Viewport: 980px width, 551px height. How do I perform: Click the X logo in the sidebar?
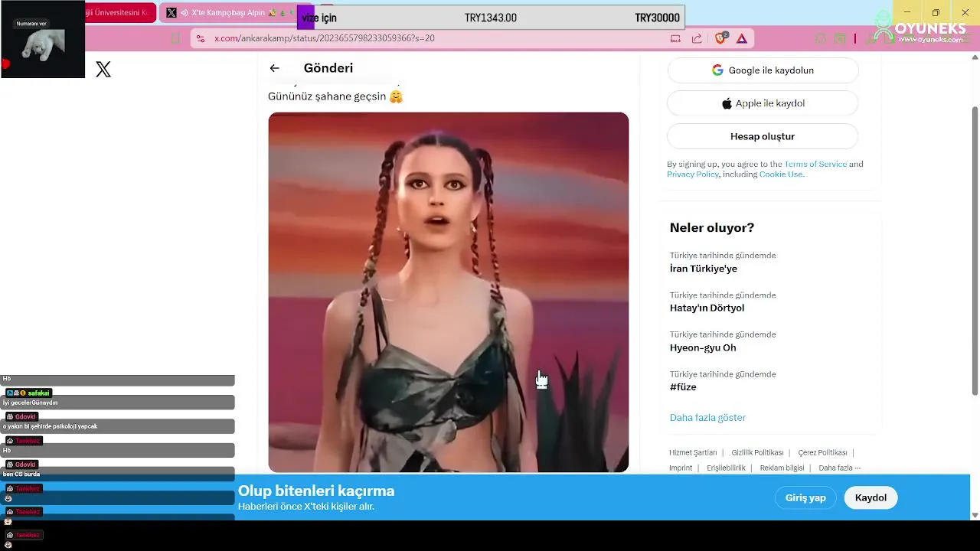[103, 70]
